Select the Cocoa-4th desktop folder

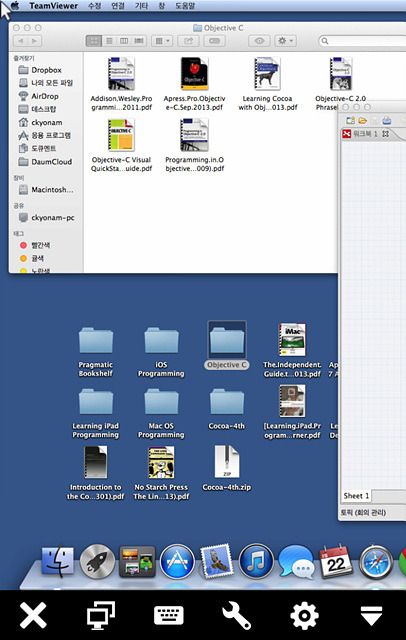tap(227, 409)
